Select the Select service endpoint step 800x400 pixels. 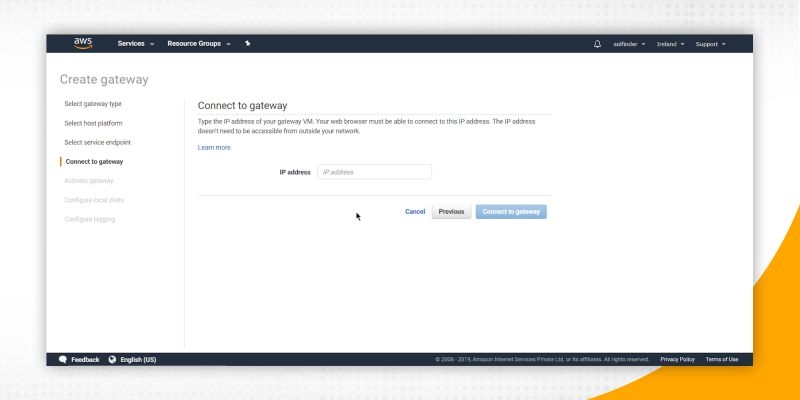pos(97,142)
